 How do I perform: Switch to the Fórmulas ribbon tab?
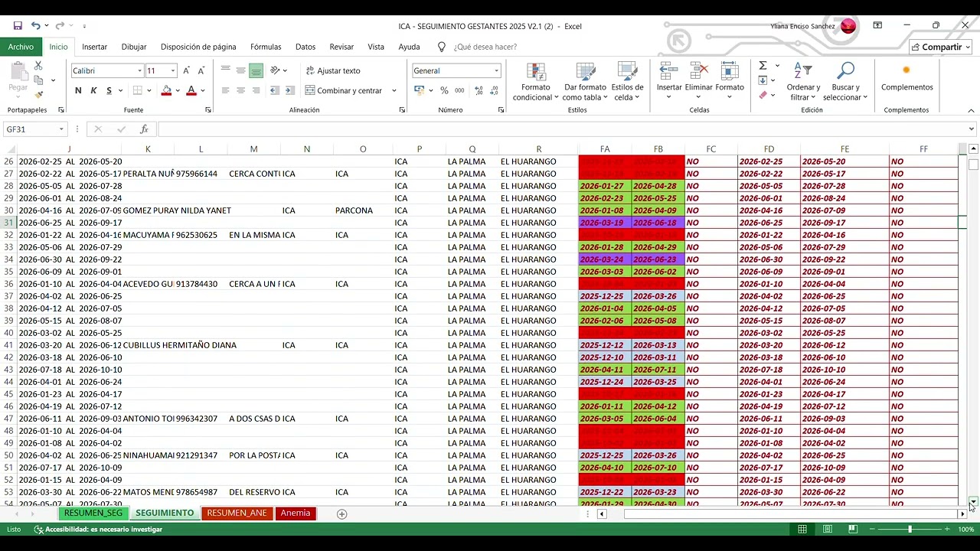pos(266,47)
